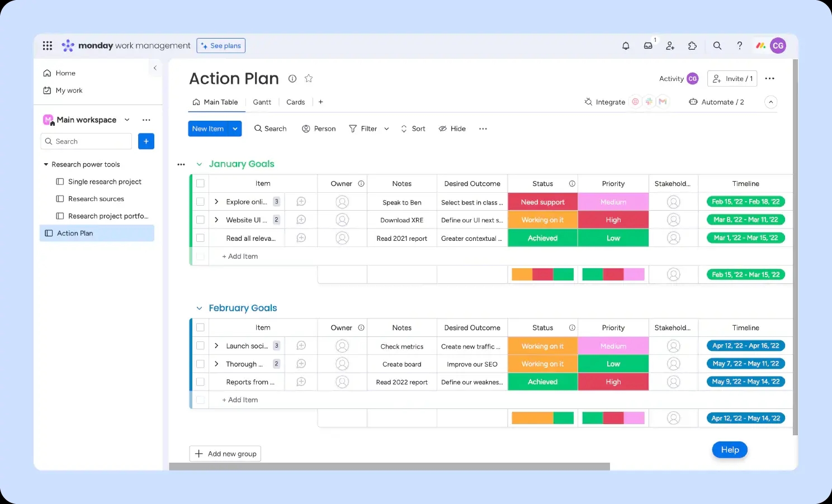The image size is (832, 504).
Task: Check the Explore onli... row checkbox
Action: [x=200, y=202]
